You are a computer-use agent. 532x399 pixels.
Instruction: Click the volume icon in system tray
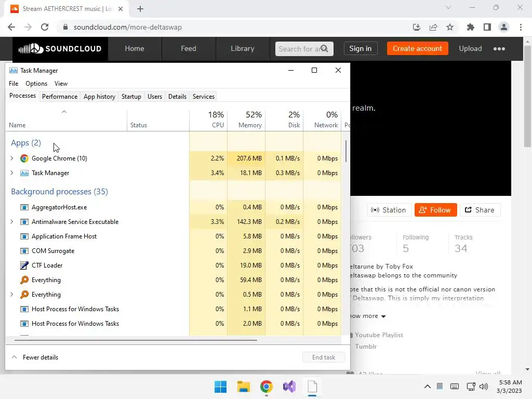(484, 387)
